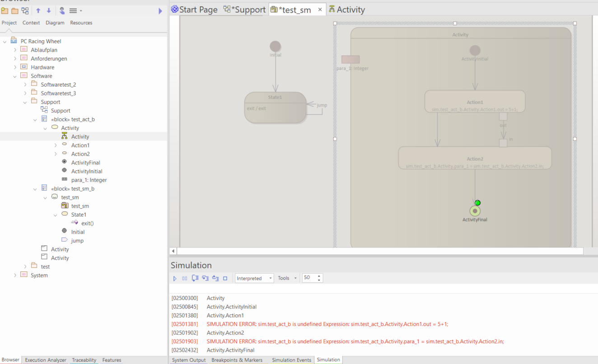Viewport: 598px width, 364px height.
Task: Collapse the Support folder
Action: click(x=25, y=102)
